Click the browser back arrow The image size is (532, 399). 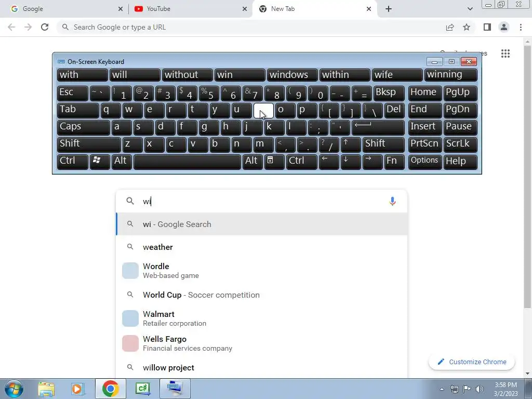pyautogui.click(x=11, y=27)
